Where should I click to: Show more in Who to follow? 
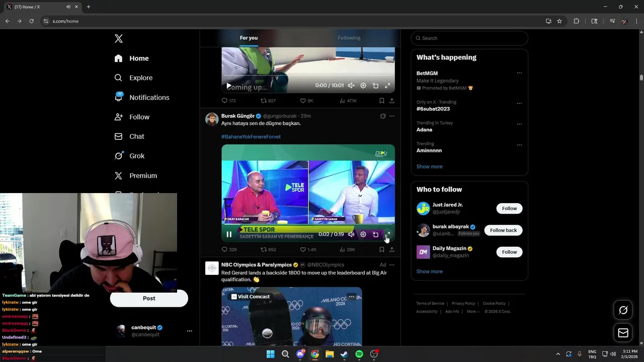click(x=430, y=271)
